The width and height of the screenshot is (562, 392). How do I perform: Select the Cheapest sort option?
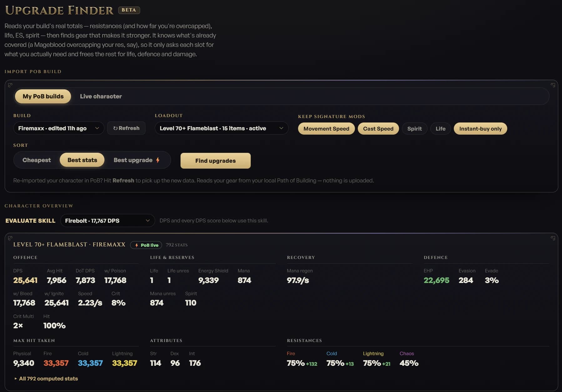click(37, 160)
